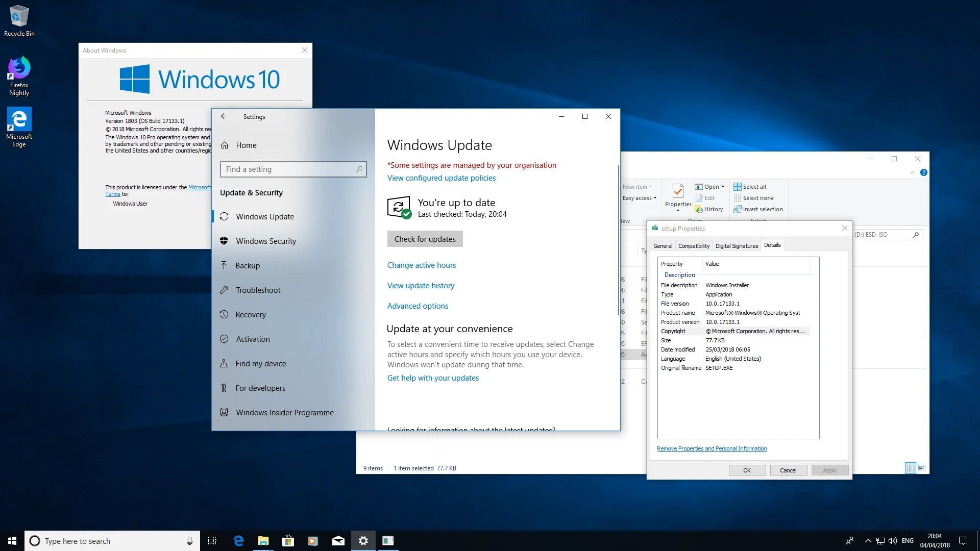Click the Find a setting search box
Viewport: 980px width, 551px height.
point(293,169)
